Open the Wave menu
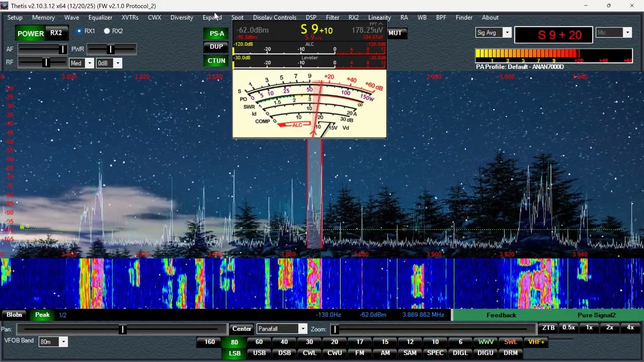Screen dimensions: 644x362 pos(71,18)
